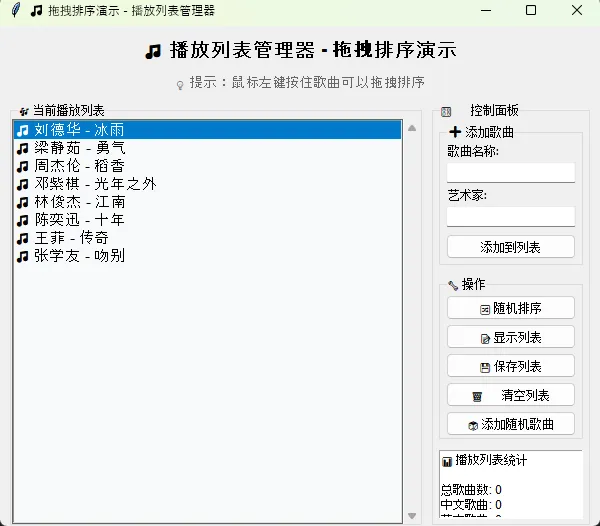Screen dimensions: 600x526
Task: Click the floppy disk icon on 保存列表
Action: click(x=485, y=367)
